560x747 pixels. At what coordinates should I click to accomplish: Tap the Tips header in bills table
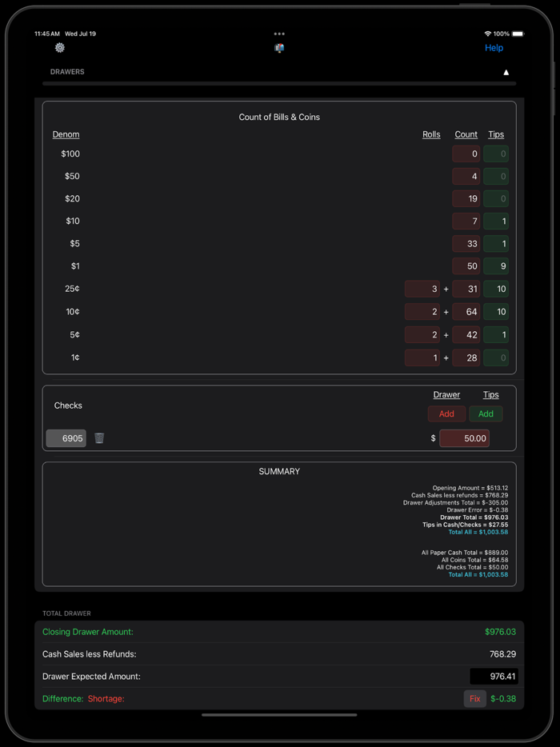[x=496, y=134]
